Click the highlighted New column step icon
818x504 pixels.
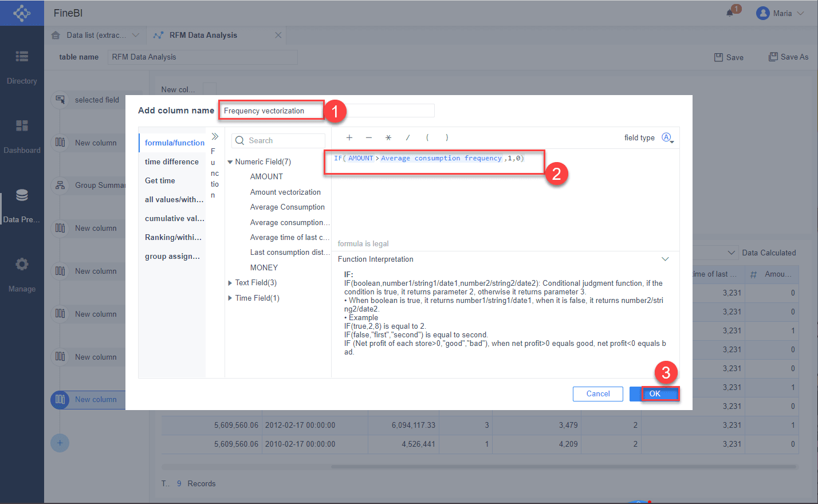[60, 400]
